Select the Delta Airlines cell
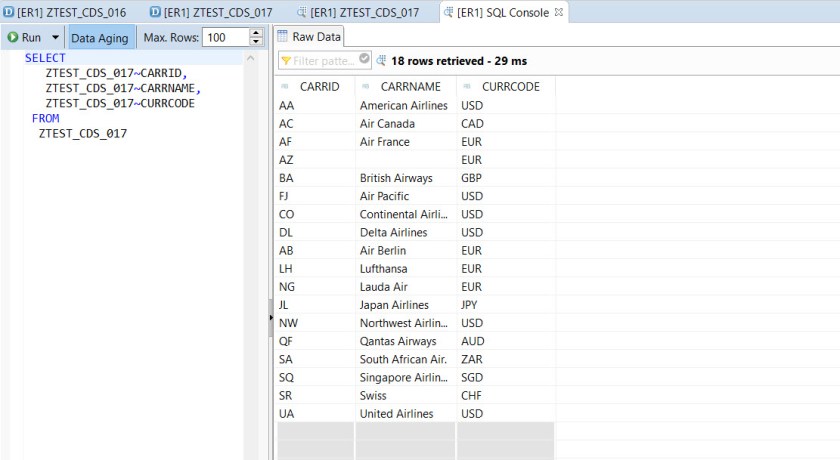This screenshot has height=460, width=840. (406, 232)
